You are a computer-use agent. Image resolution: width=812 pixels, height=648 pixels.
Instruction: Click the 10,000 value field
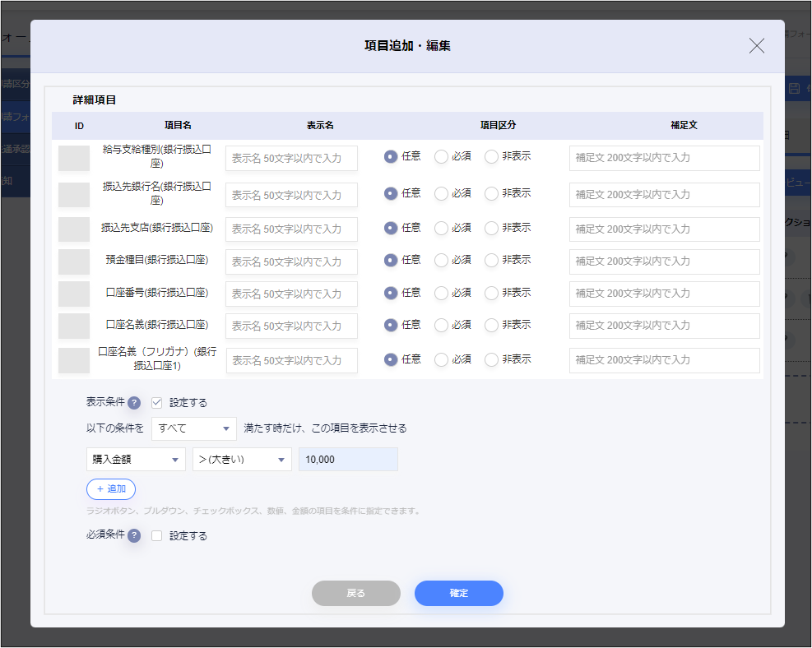click(x=348, y=460)
